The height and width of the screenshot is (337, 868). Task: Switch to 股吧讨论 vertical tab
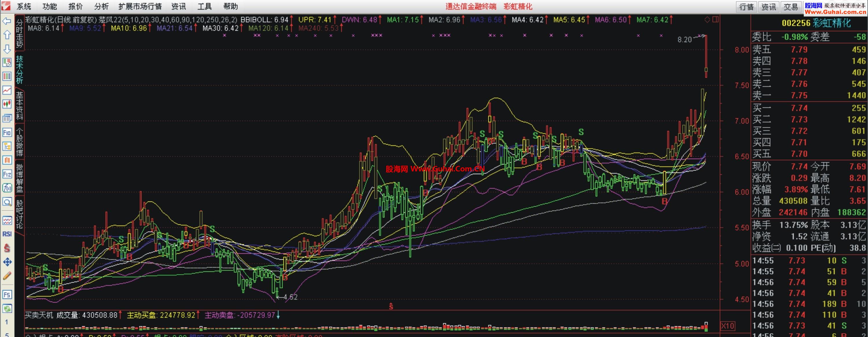point(20,215)
